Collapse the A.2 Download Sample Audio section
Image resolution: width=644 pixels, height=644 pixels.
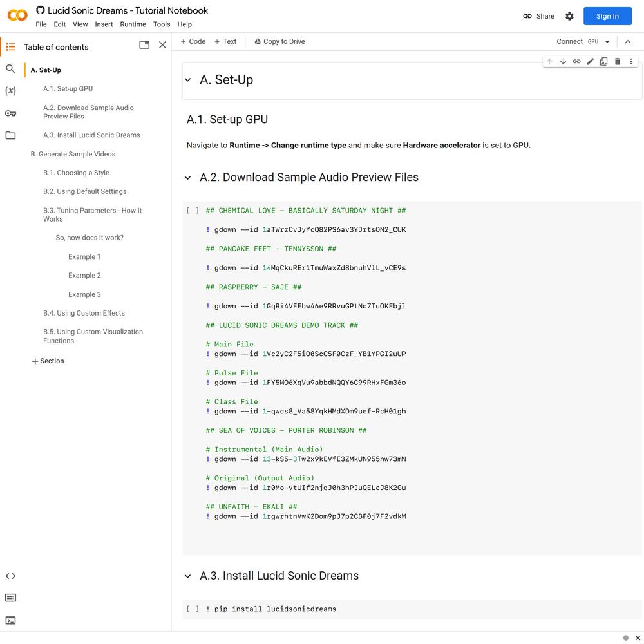tap(187, 178)
